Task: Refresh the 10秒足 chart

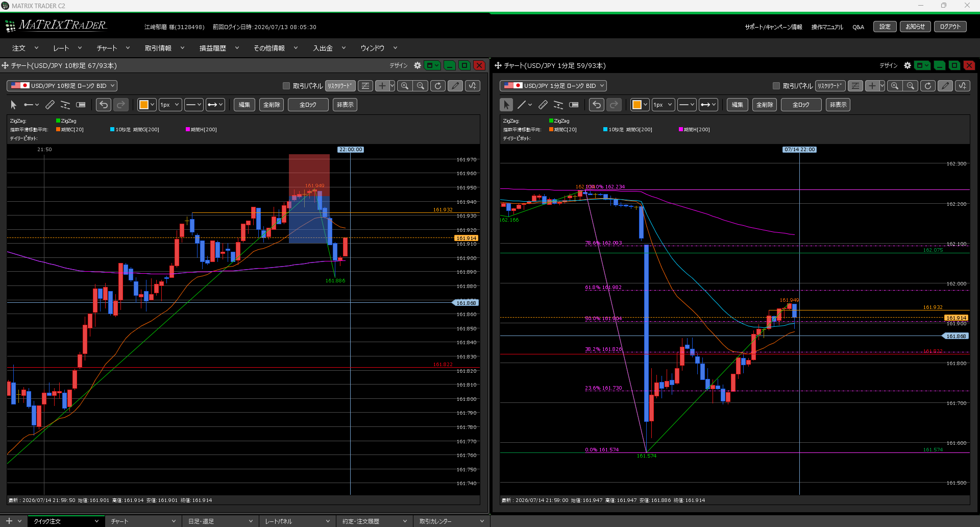Action: click(438, 86)
